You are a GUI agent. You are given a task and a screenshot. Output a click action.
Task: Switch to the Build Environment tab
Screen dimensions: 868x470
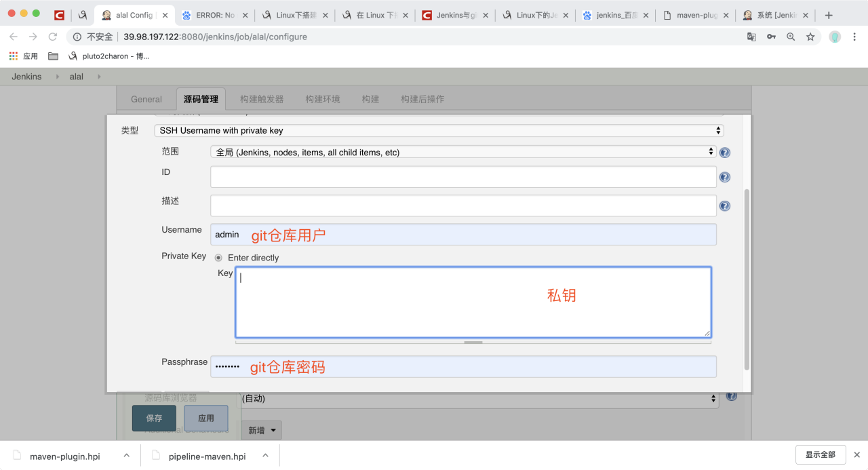(323, 99)
